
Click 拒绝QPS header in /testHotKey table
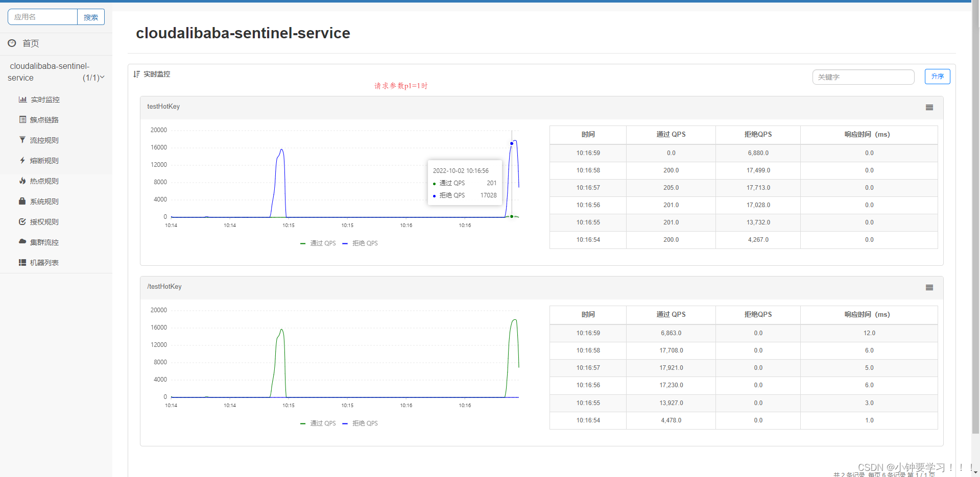pyautogui.click(x=758, y=315)
